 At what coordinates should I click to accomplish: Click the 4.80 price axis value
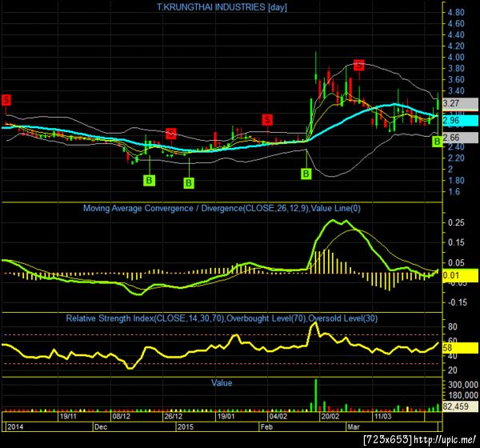456,13
